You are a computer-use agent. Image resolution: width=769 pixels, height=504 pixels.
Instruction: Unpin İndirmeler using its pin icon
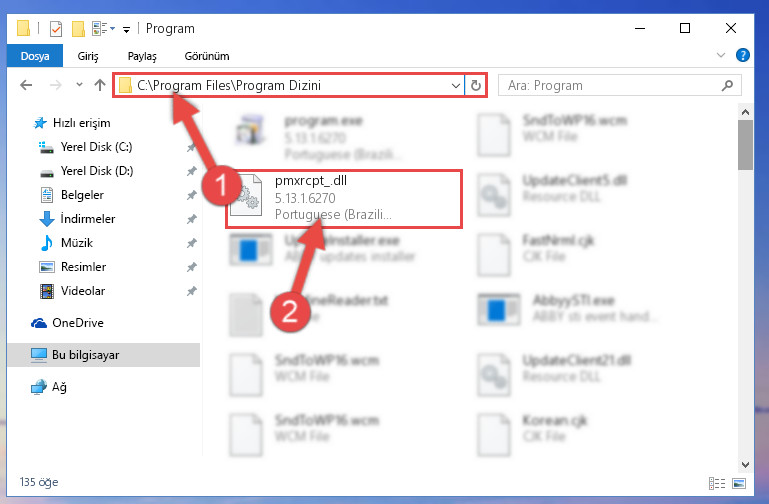[x=191, y=219]
